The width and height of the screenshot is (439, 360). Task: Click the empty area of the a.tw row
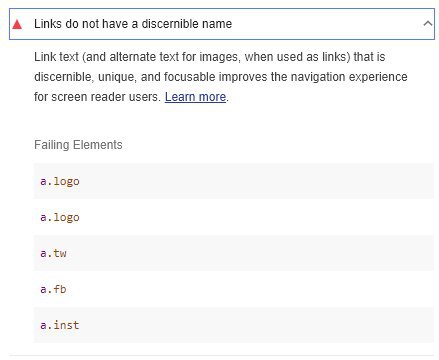coord(250,253)
